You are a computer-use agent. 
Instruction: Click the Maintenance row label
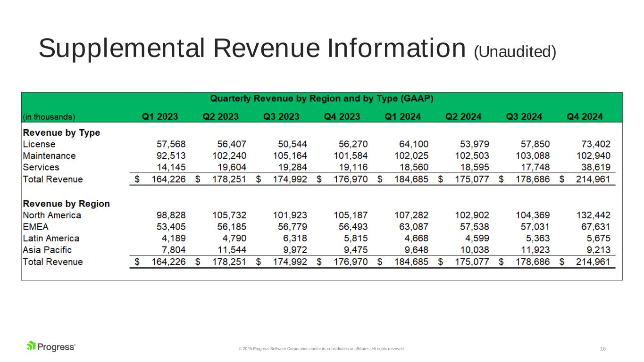(49, 156)
